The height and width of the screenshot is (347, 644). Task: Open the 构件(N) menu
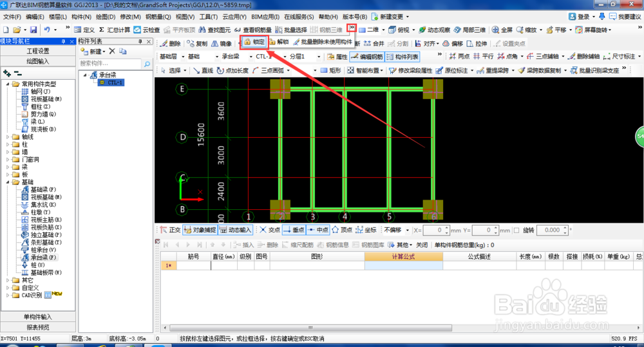(x=81, y=17)
